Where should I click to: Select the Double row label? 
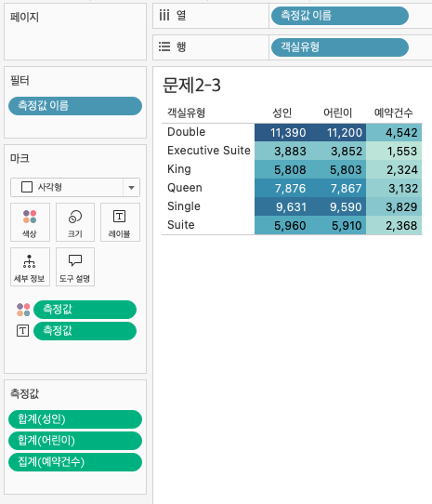187,132
